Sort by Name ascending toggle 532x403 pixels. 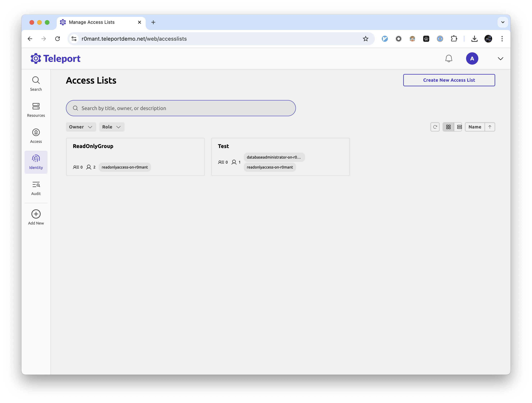[x=490, y=127]
